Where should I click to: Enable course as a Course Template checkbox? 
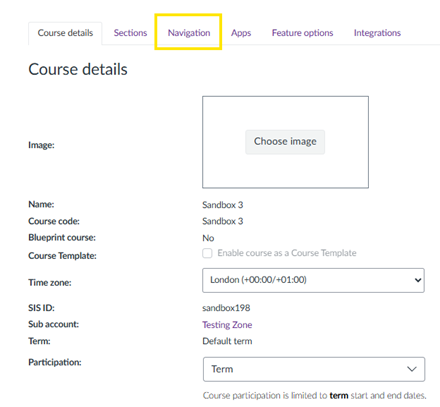pos(207,253)
